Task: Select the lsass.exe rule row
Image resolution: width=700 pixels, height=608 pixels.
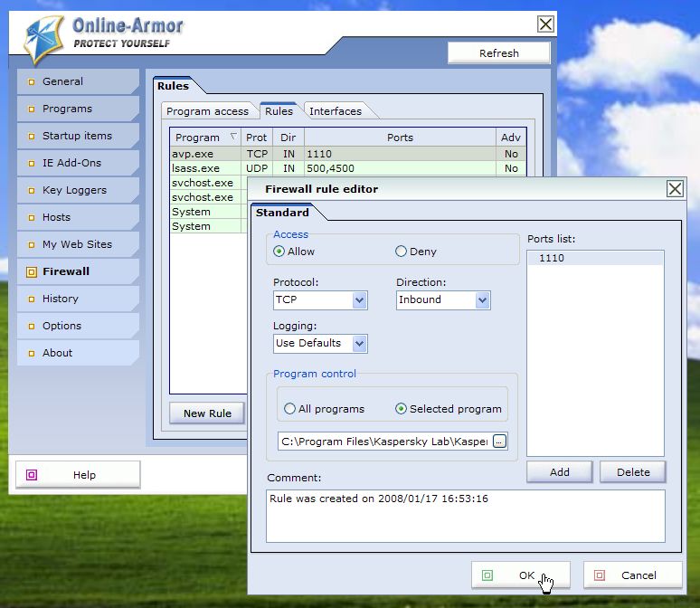Action: pyautogui.click(x=348, y=168)
